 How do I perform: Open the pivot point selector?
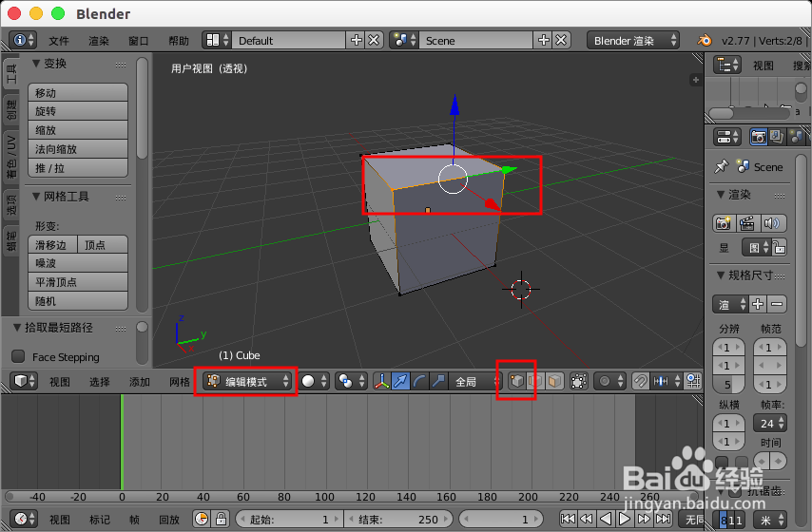[x=351, y=381]
